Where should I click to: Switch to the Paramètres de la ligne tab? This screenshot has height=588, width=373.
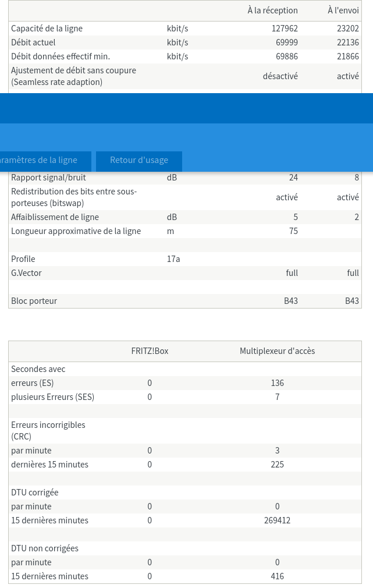45,160
